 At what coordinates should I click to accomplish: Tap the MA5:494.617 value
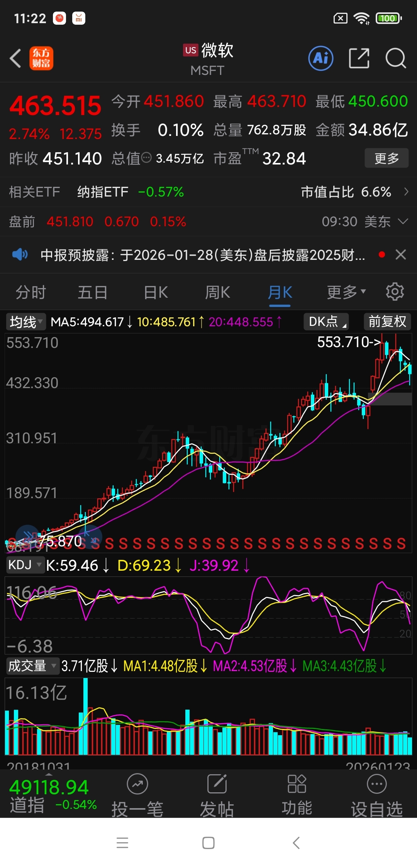coord(92,322)
